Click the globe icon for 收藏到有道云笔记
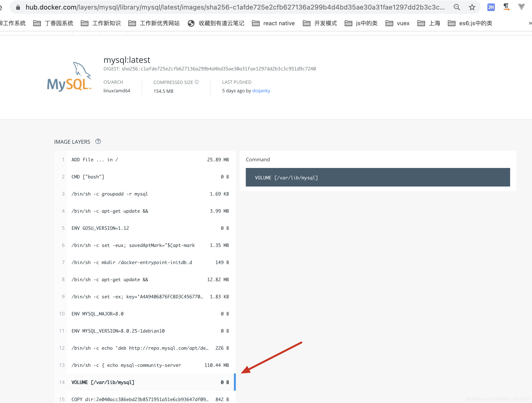This screenshot has width=532, height=403. click(191, 23)
